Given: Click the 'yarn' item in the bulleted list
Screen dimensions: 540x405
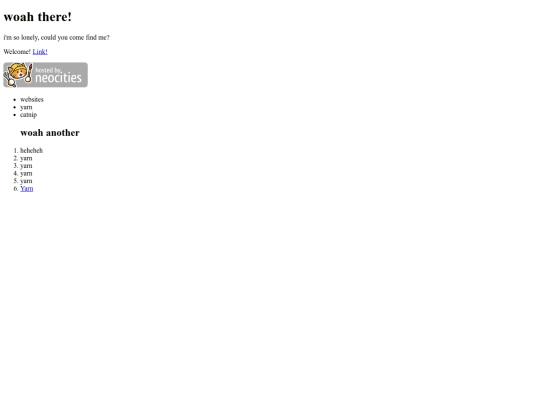Looking at the screenshot, I should [x=26, y=107].
